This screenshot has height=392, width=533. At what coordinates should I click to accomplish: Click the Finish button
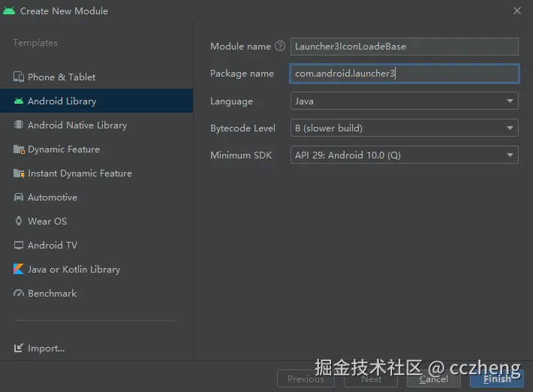(x=497, y=378)
